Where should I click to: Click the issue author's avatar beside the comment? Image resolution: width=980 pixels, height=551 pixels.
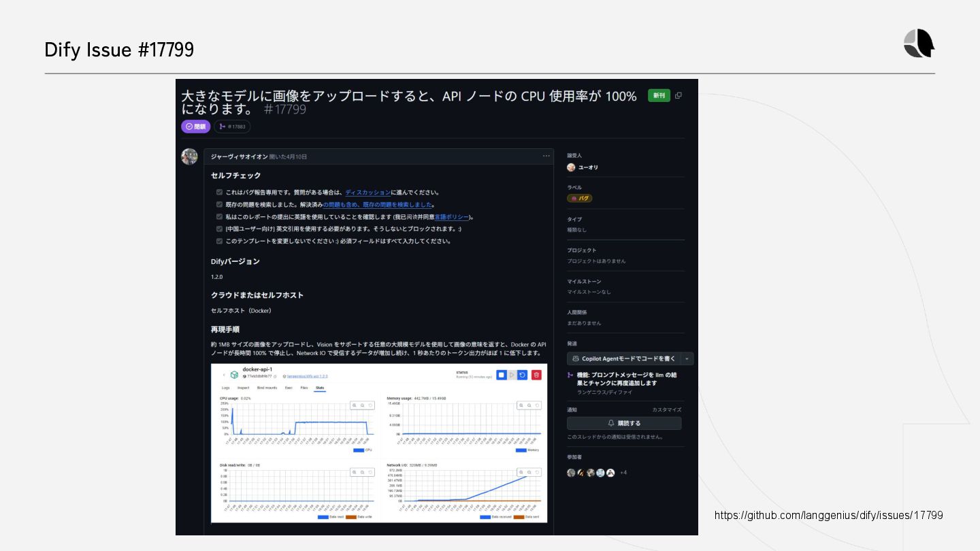coord(189,156)
